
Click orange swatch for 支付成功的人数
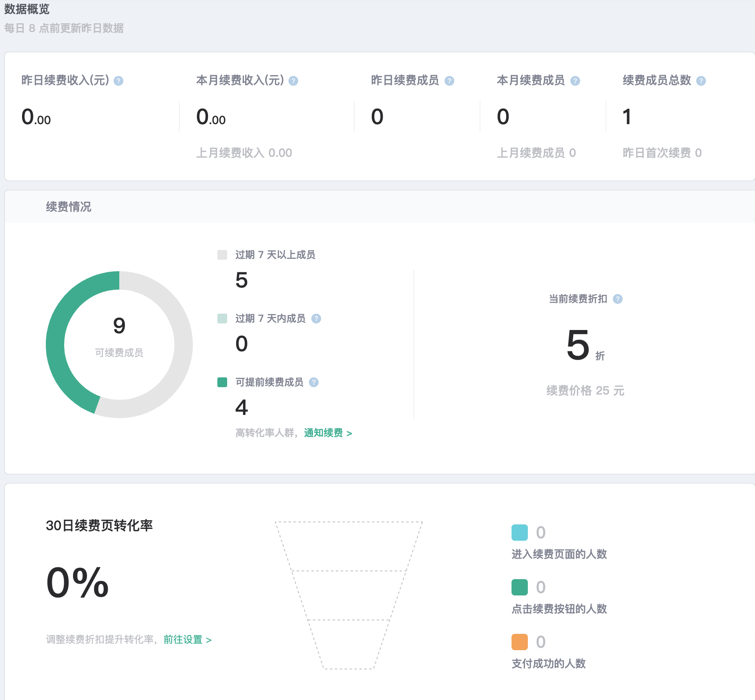coord(520,642)
